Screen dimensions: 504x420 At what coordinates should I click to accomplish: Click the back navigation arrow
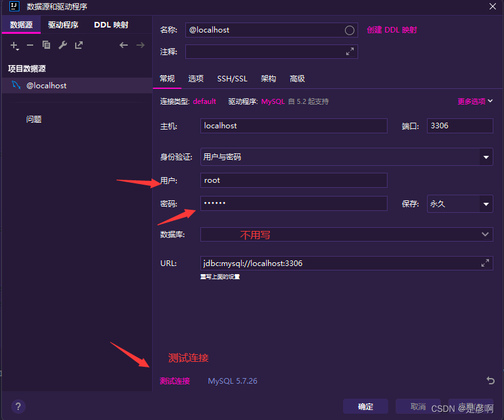click(123, 45)
